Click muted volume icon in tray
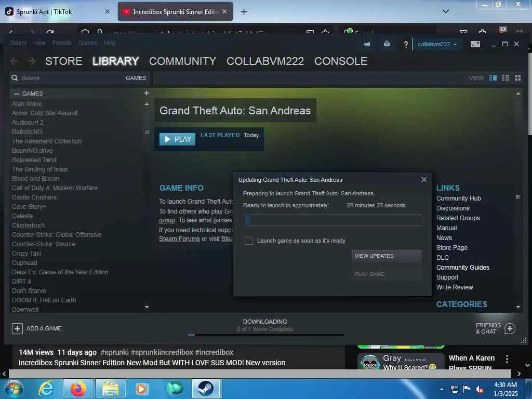Image resolution: width=532 pixels, height=399 pixels. [x=480, y=390]
